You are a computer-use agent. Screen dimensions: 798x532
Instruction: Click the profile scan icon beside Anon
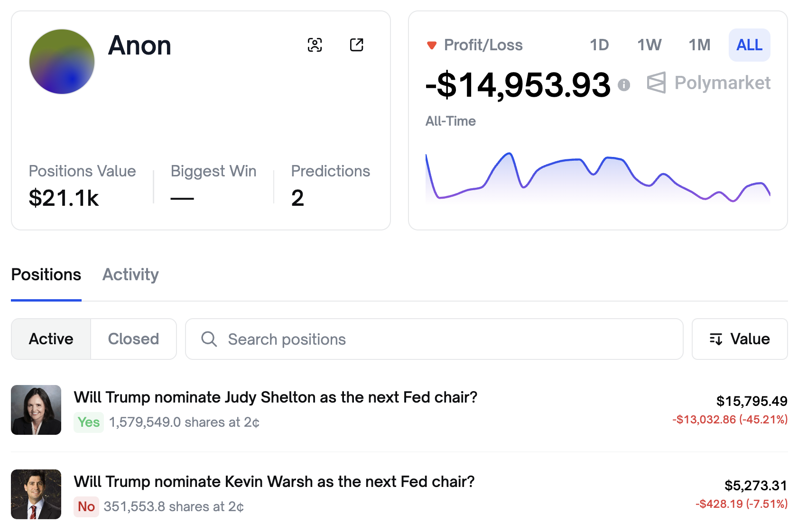tap(315, 45)
